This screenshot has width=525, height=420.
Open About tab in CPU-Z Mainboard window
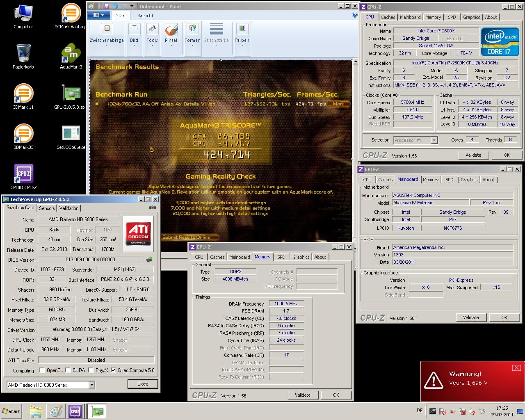(x=488, y=180)
